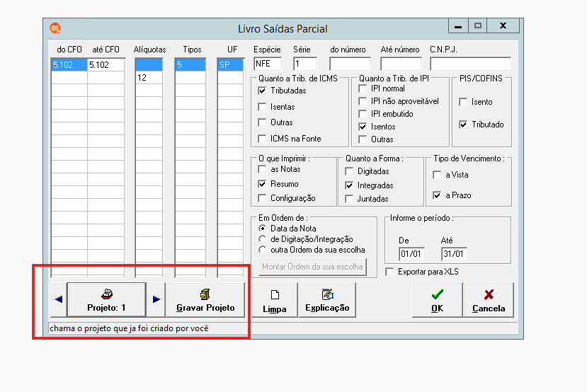Check the ICMS na Fonte option

tap(263, 139)
